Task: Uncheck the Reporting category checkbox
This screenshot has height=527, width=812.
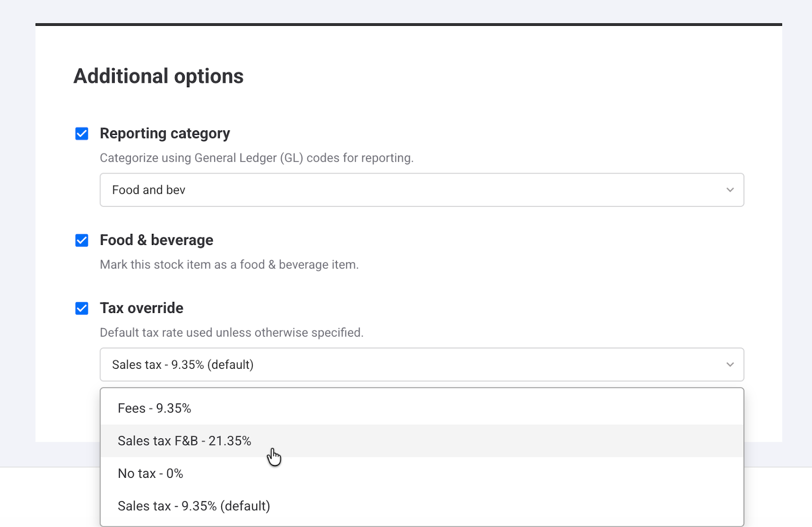Action: click(x=82, y=134)
